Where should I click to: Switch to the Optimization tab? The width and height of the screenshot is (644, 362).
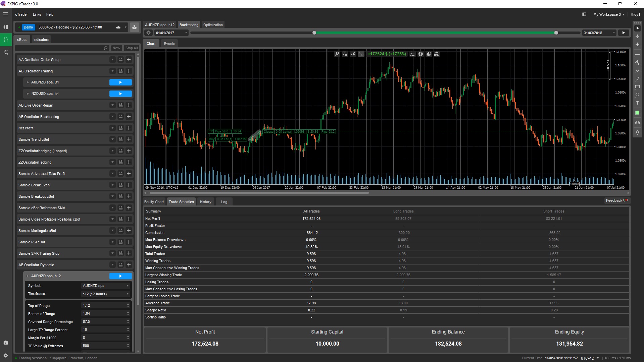213,25
